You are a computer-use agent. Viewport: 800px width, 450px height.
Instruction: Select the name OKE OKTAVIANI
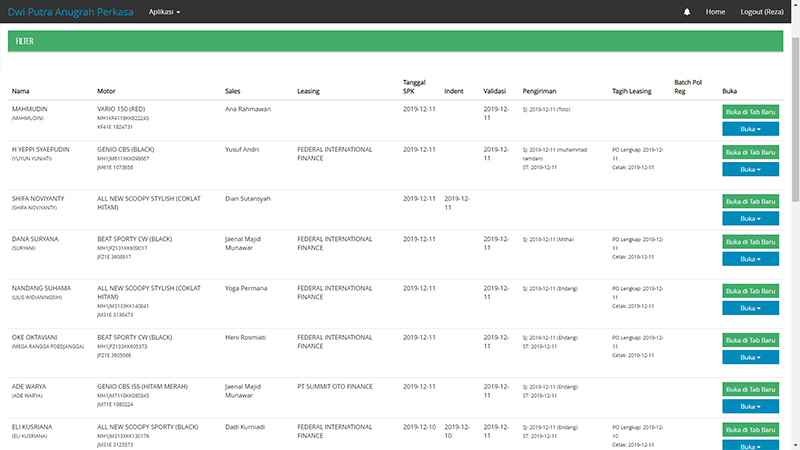click(x=34, y=338)
